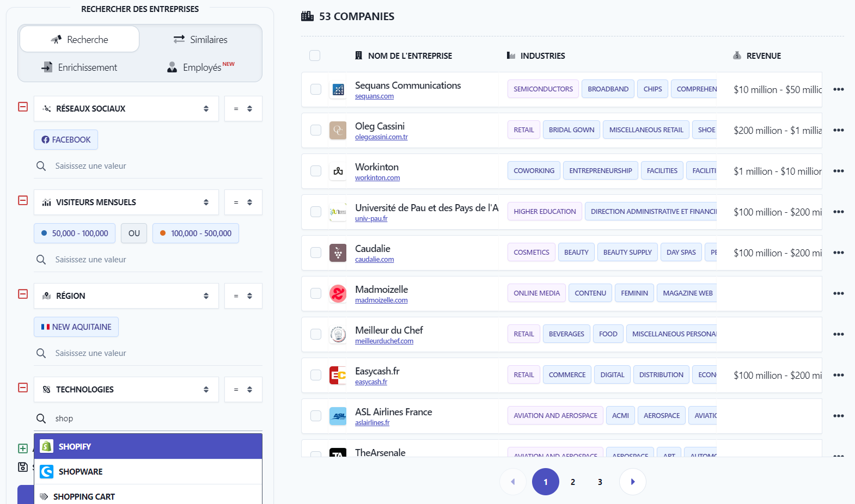Go to previous results page arrow

513,482
